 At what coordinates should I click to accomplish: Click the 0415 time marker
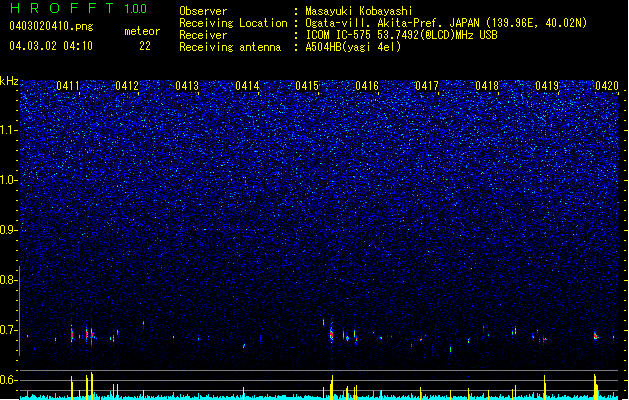307,85
